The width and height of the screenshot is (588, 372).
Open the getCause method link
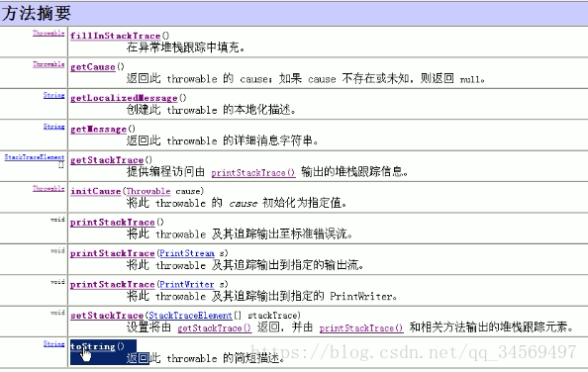pyautogui.click(x=93, y=67)
